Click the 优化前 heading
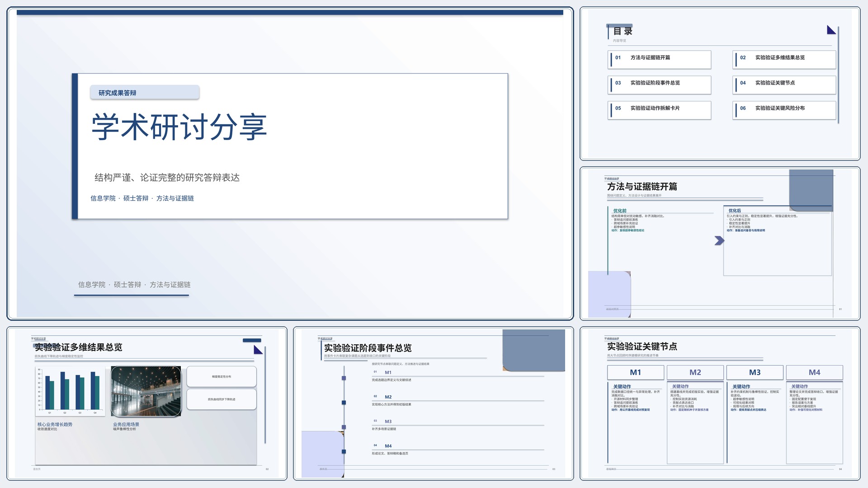 (620, 211)
